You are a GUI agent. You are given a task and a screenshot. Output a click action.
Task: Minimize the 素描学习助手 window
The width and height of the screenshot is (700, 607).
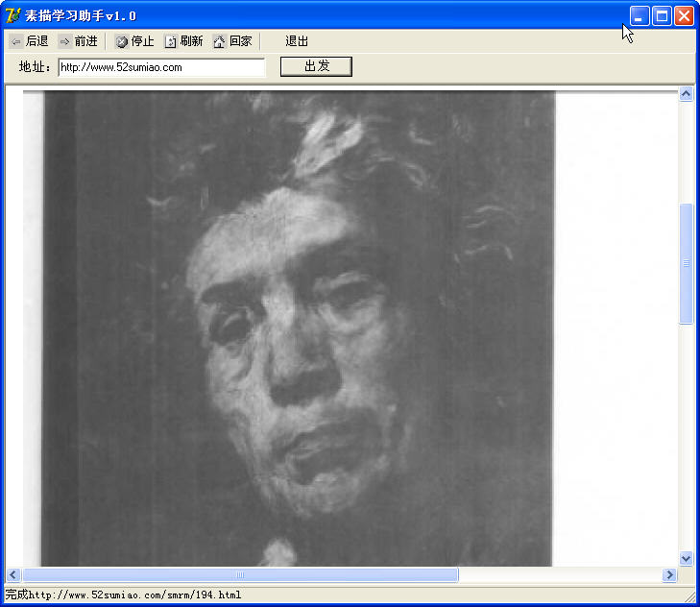[x=640, y=16]
